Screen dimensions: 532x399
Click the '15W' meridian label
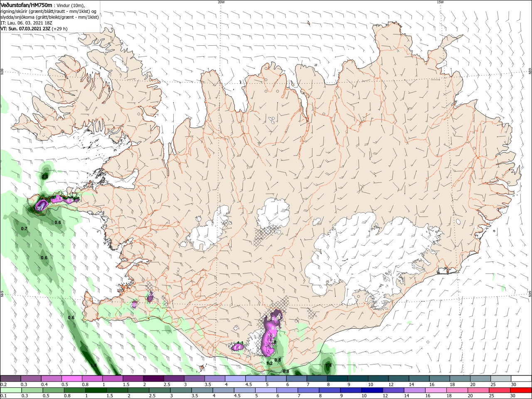tap(440, 2)
